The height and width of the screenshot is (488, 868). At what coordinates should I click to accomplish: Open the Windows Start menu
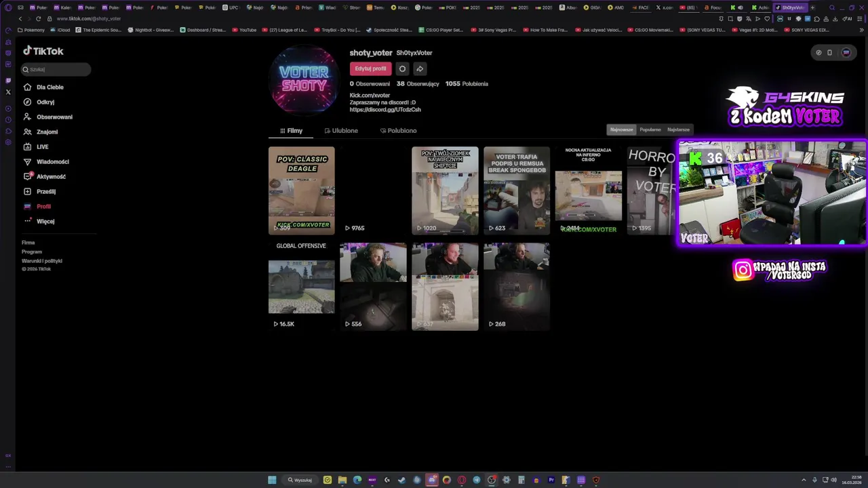(272, 480)
